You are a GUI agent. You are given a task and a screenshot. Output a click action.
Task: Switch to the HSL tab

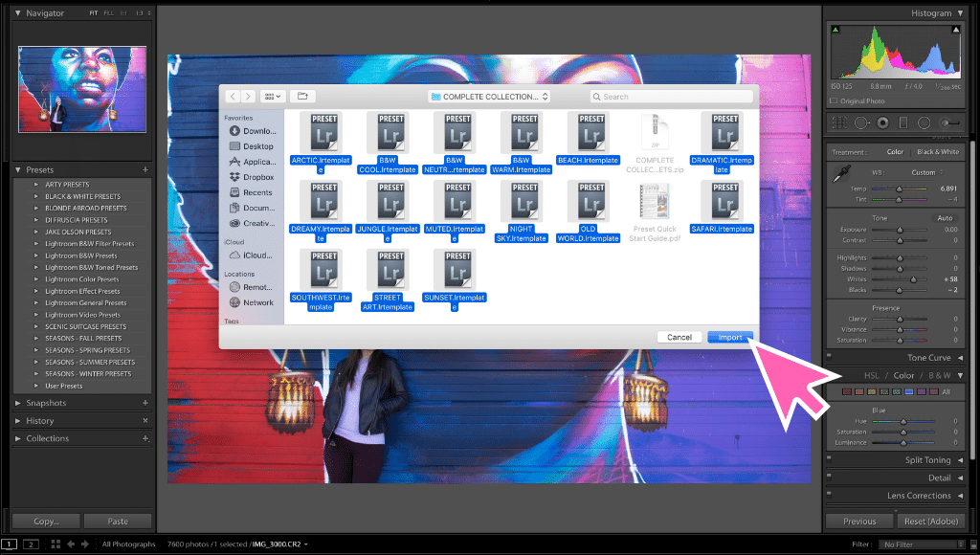click(x=871, y=376)
